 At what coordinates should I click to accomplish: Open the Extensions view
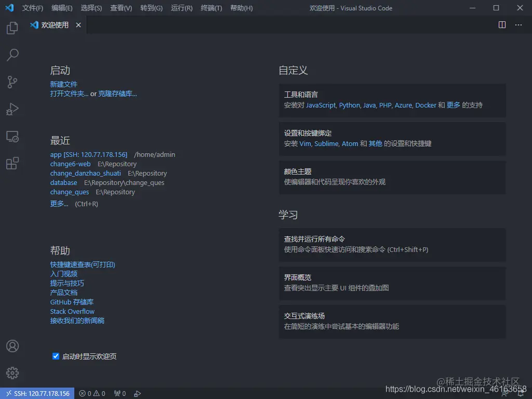12,163
